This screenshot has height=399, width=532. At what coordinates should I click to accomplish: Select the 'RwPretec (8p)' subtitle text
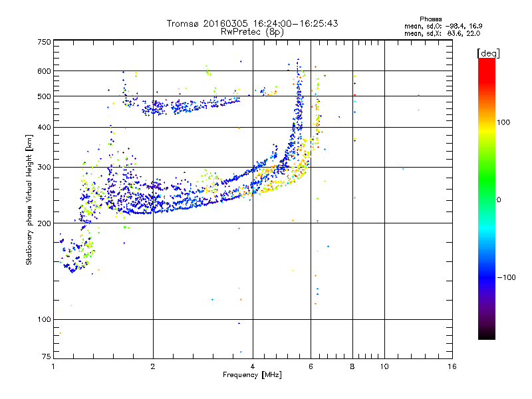tap(252, 32)
